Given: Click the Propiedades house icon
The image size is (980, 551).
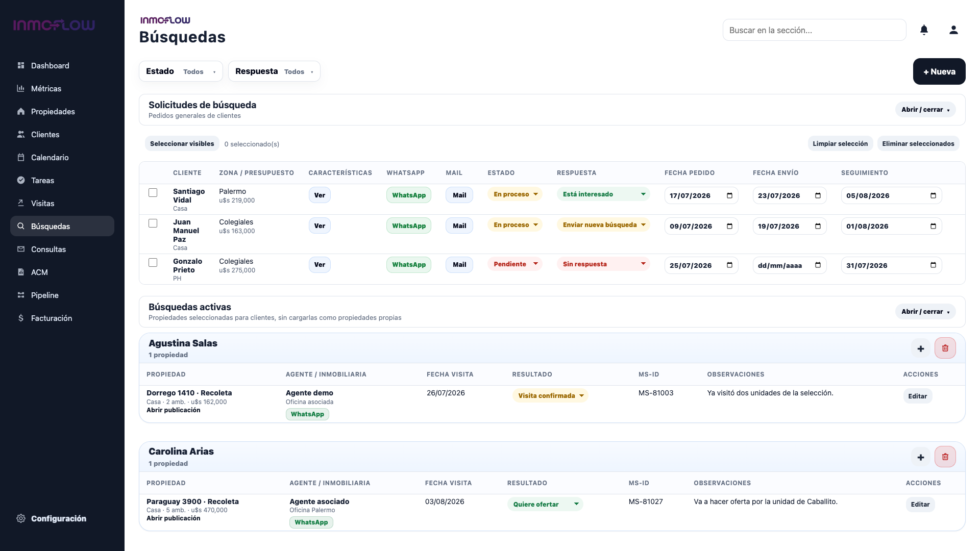Looking at the screenshot, I should (x=21, y=111).
